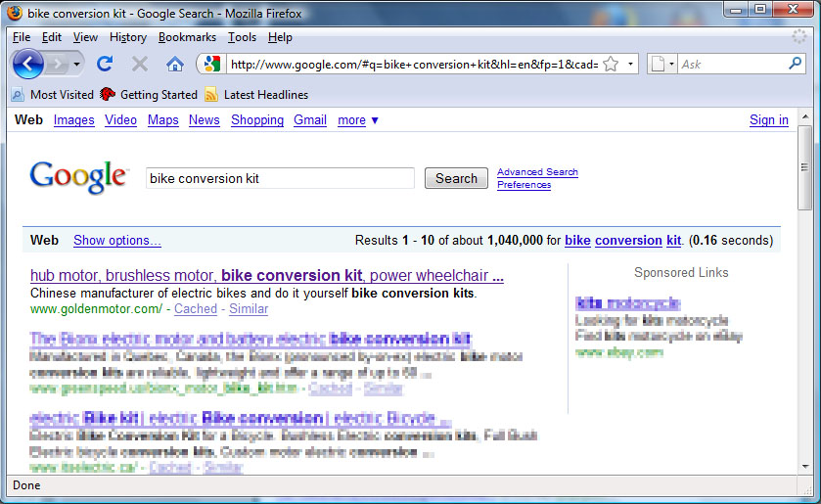This screenshot has height=504, width=821.
Task: Click the 'conversion' link in results bar
Action: click(628, 241)
